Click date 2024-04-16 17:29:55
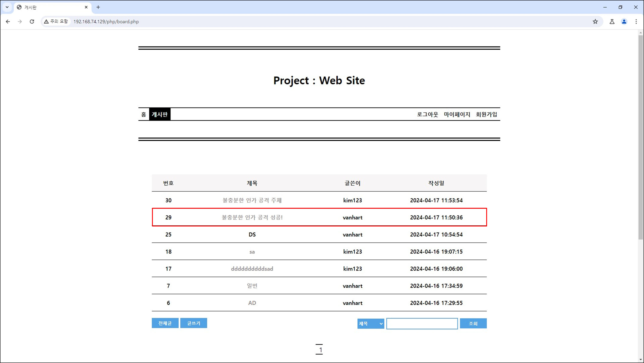 pos(436,303)
